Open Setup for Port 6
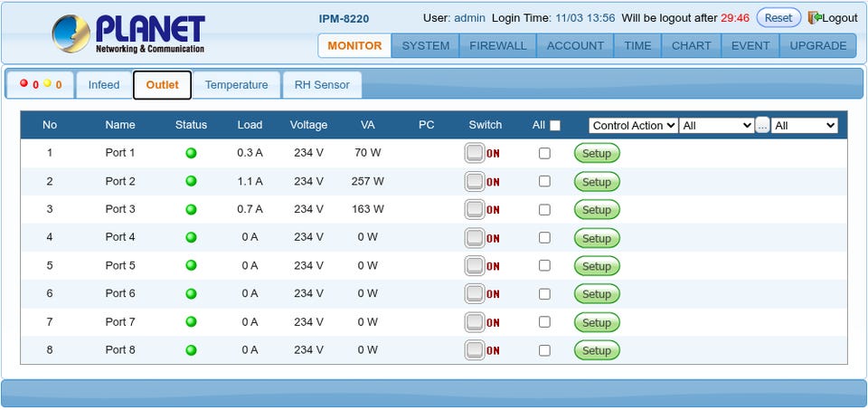This screenshot has width=868, height=410. coord(596,294)
